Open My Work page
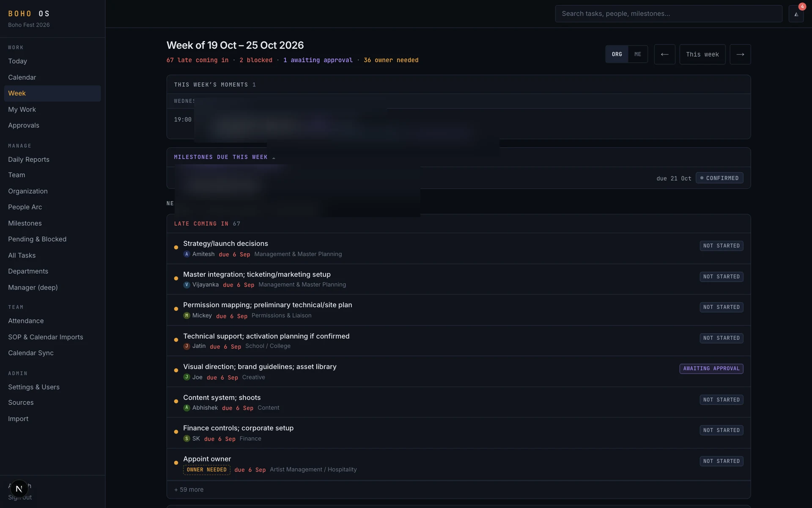Screen dimensions: 812x508 coord(52,110)
